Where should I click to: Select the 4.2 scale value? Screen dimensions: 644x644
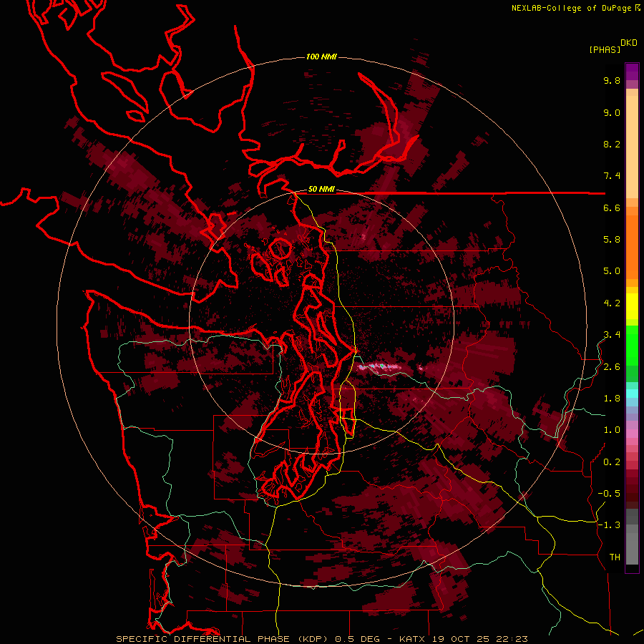(612, 303)
